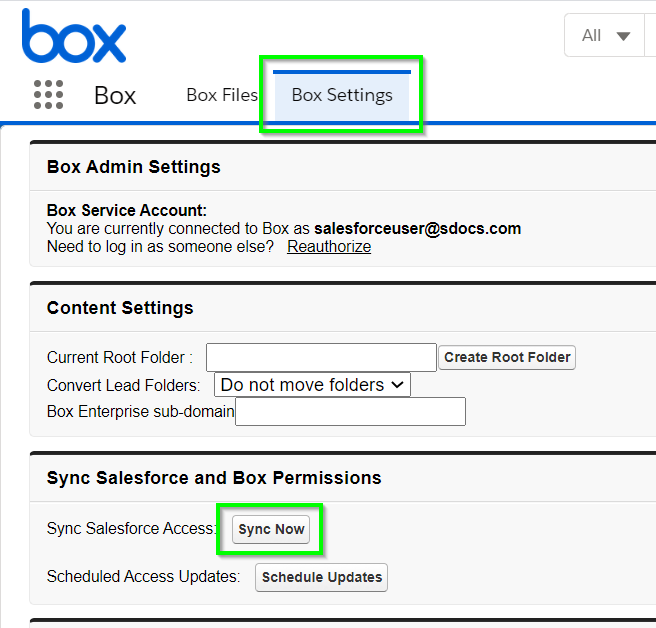Open the App Launcher dots icon
Screen dimensions: 656x628
[x=49, y=95]
